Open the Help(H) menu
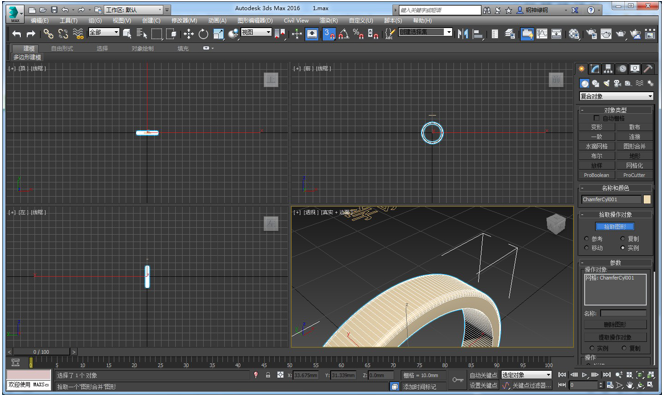The width and height of the screenshot is (664, 397). coord(422,20)
